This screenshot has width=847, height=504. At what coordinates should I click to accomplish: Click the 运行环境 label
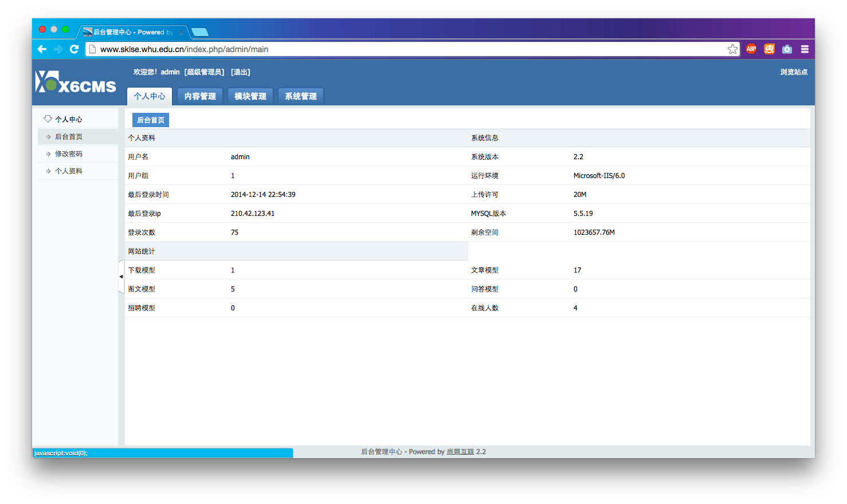pos(485,176)
